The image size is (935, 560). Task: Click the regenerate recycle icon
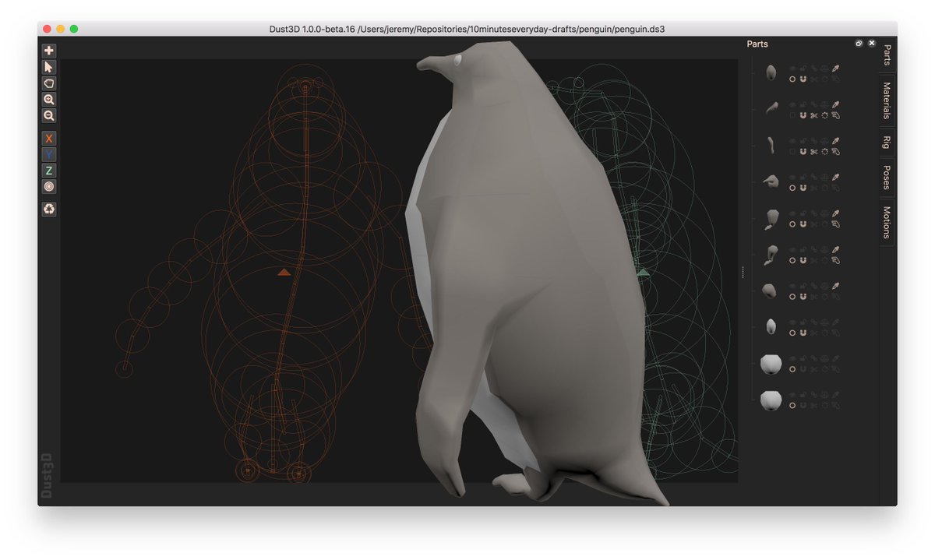click(x=49, y=209)
